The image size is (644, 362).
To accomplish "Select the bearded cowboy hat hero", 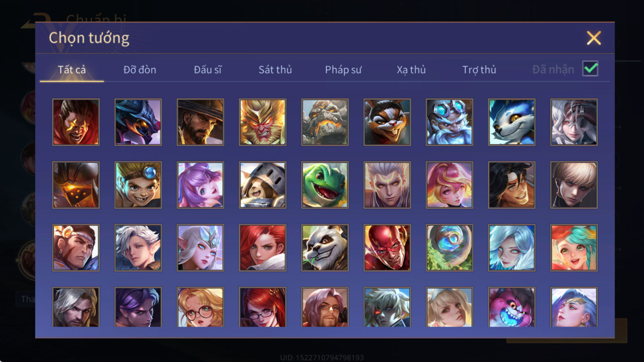I will click(x=200, y=122).
